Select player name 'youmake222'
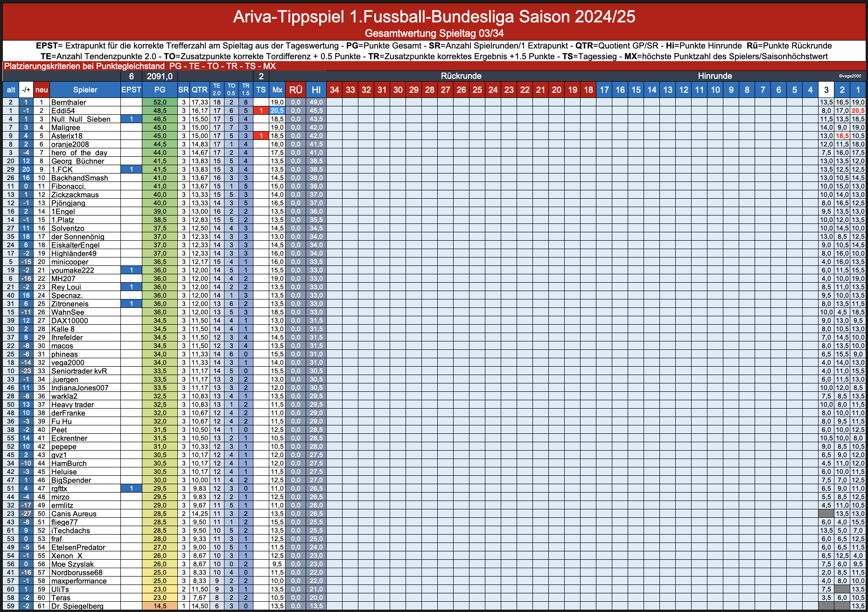The height and width of the screenshot is (612, 868). click(x=73, y=270)
